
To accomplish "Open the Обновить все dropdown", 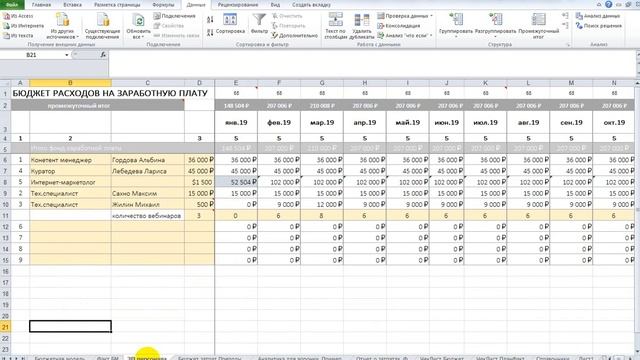I will 138,26.
